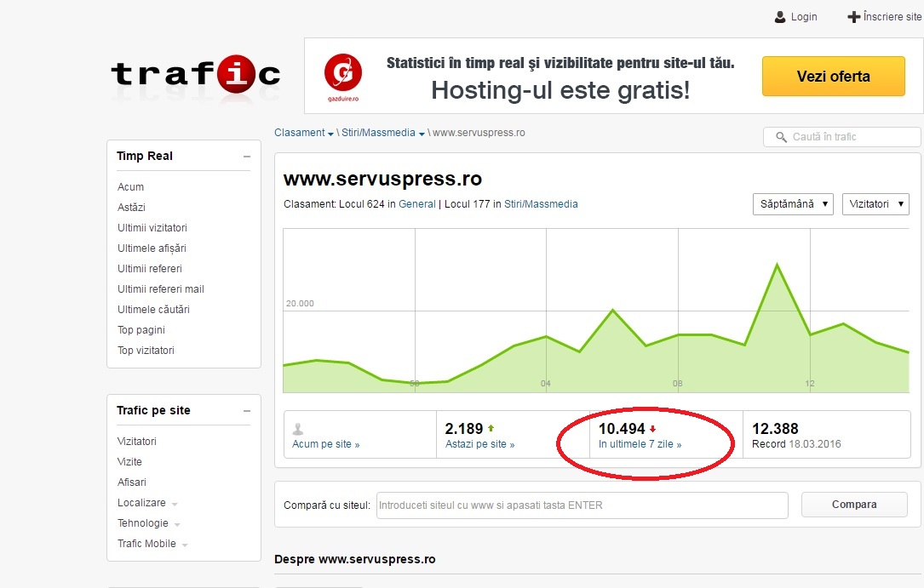The image size is (924, 588).
Task: Click the trafic site logo
Action: pos(195,75)
